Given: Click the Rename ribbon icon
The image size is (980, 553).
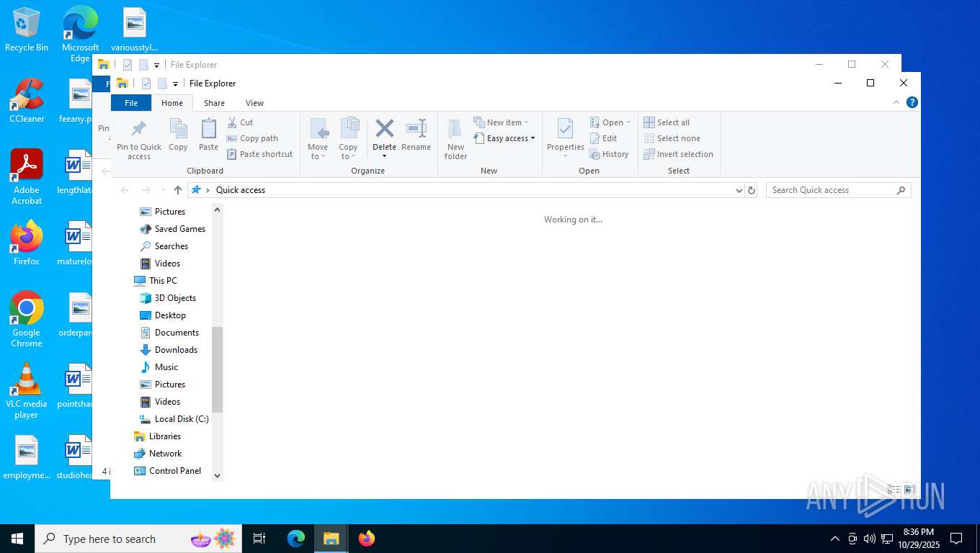Looking at the screenshot, I should pyautogui.click(x=416, y=129).
